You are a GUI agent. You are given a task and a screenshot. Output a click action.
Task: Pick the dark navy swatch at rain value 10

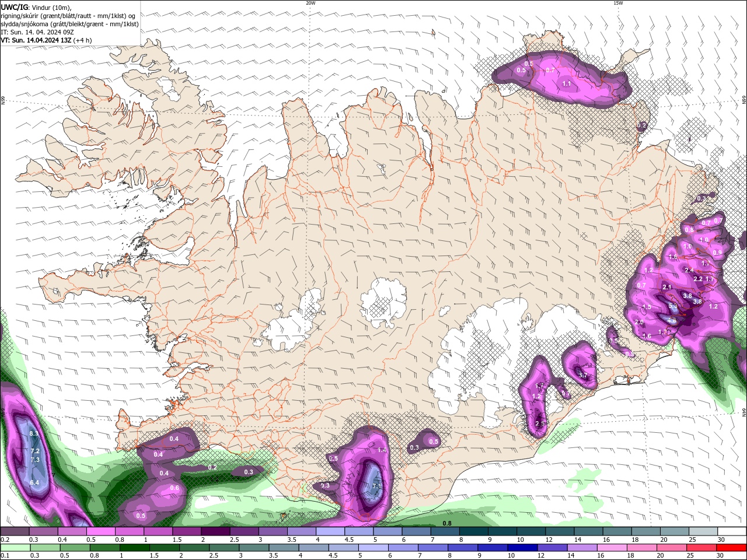point(522,548)
